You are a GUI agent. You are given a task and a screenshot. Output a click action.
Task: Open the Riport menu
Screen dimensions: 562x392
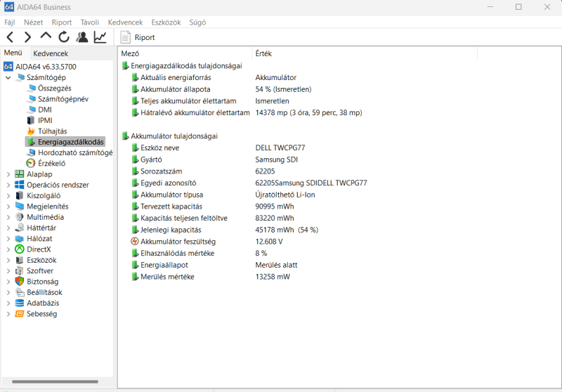(x=62, y=22)
